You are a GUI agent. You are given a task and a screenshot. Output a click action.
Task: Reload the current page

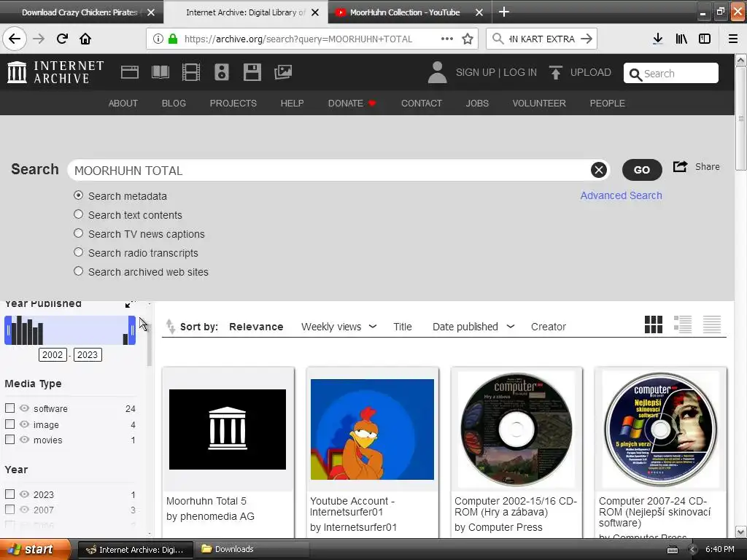coord(62,39)
